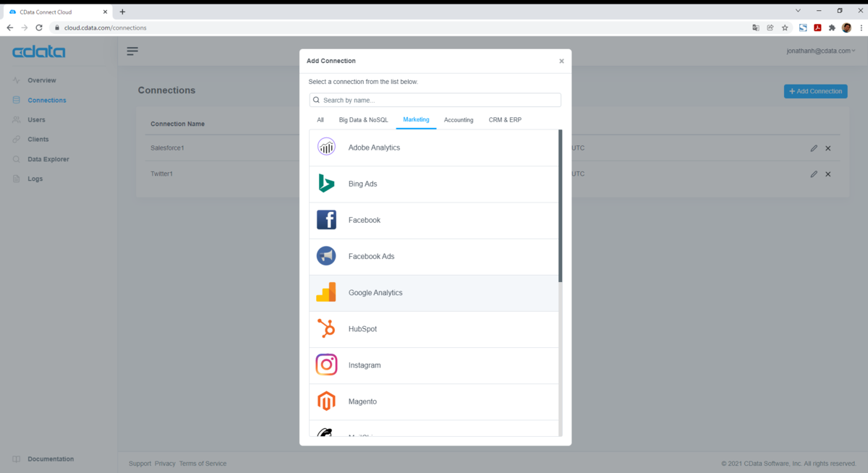The width and height of the screenshot is (868, 473).
Task: Go back in browser history
Action: [x=10, y=27]
